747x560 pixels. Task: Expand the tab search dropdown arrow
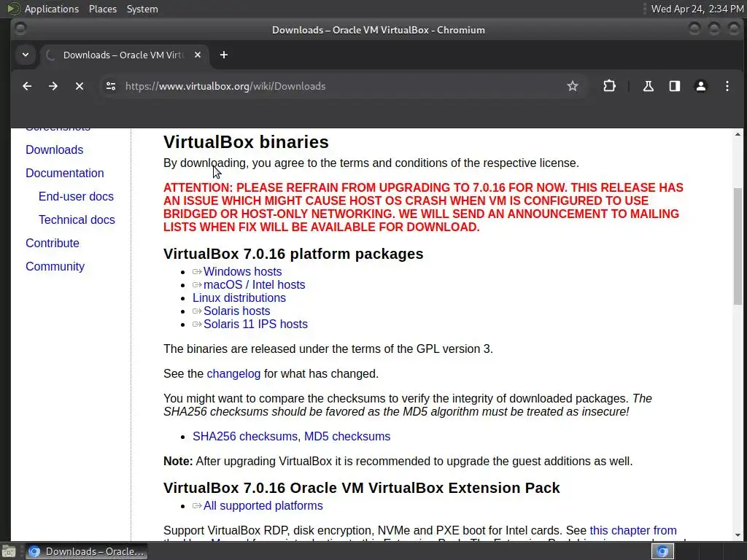[26, 55]
